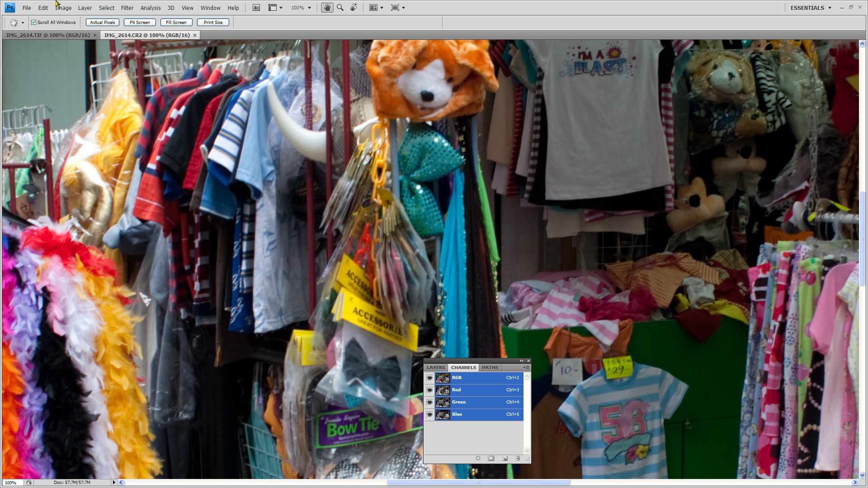Open the Filter menu
This screenshot has height=488, width=868.
tap(127, 8)
